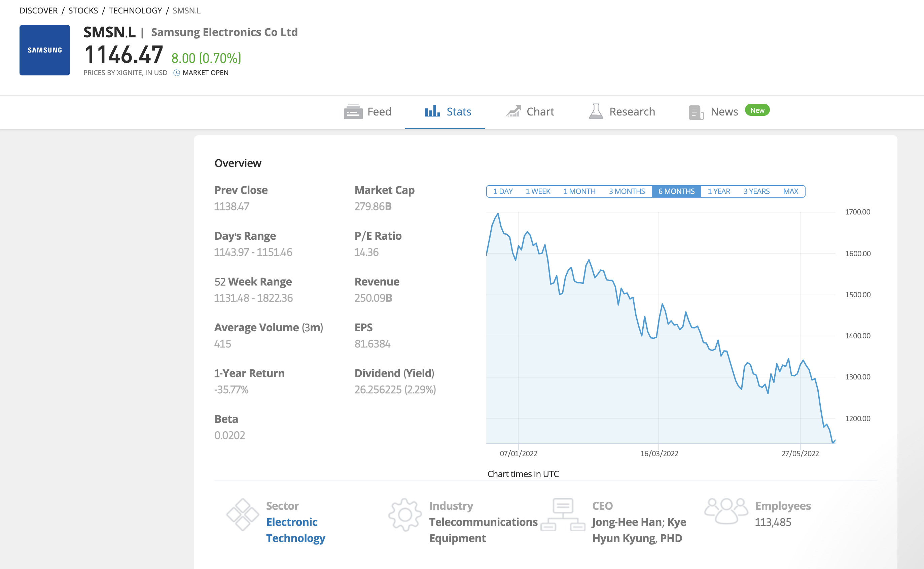
Task: Set chart range to 3 MONTHS
Action: (627, 191)
